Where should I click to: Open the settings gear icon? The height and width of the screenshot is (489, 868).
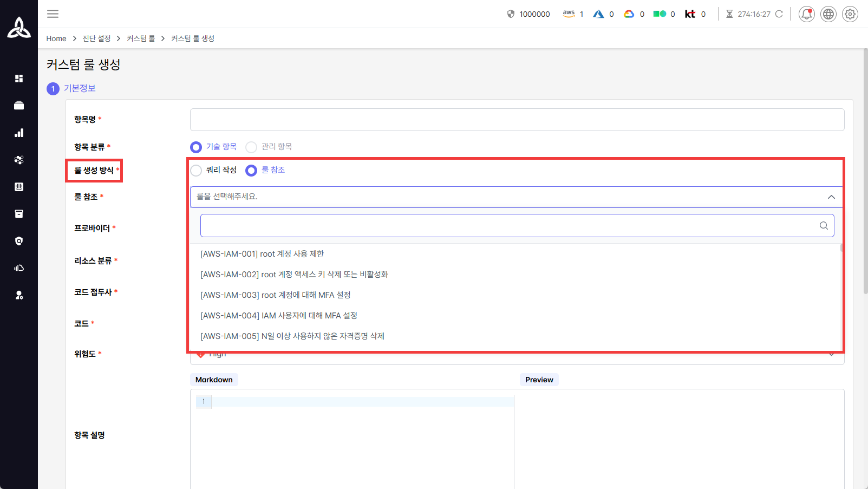tap(850, 14)
